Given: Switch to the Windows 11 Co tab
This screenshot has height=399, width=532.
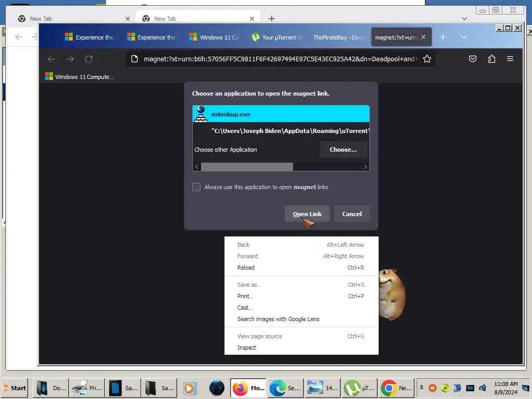Looking at the screenshot, I should point(214,37).
